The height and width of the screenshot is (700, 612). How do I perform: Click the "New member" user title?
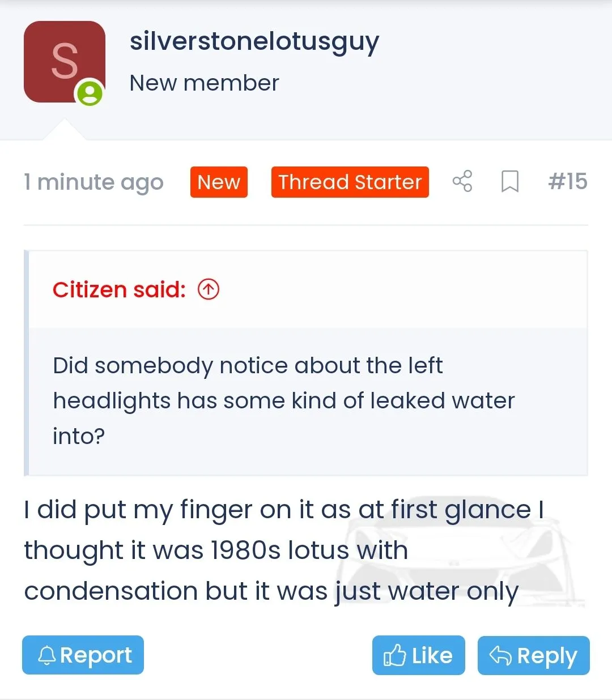coord(204,83)
